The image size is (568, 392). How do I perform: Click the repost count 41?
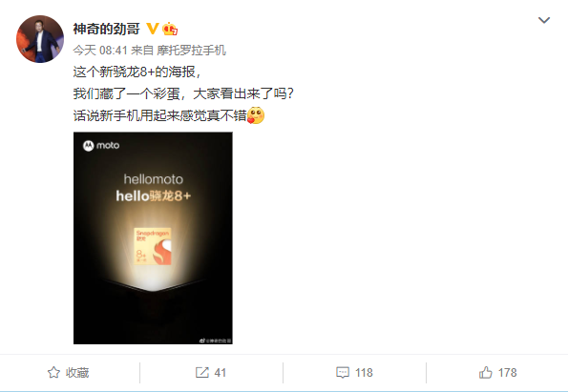[x=221, y=373]
